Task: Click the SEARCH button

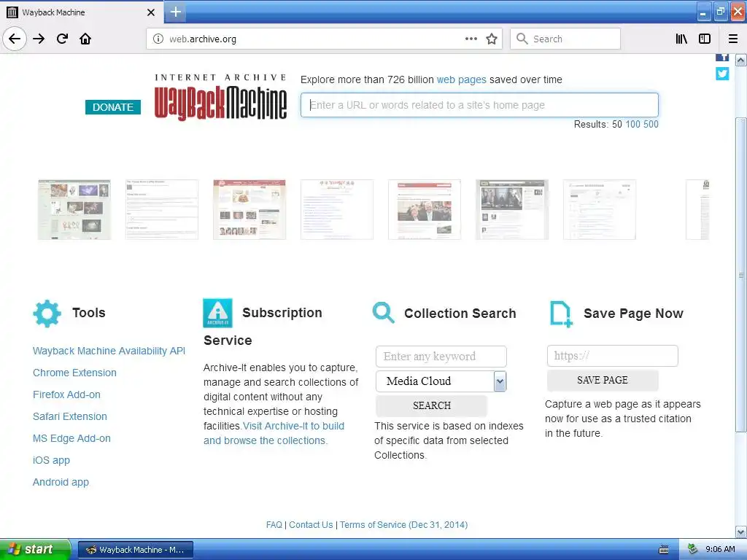Action: (432, 405)
